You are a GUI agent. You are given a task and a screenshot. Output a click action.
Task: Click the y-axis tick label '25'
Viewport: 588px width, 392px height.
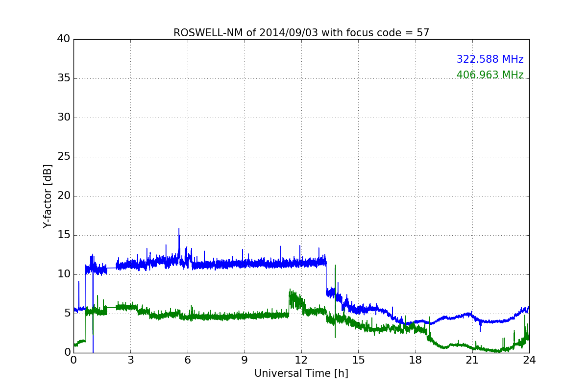[x=64, y=157]
